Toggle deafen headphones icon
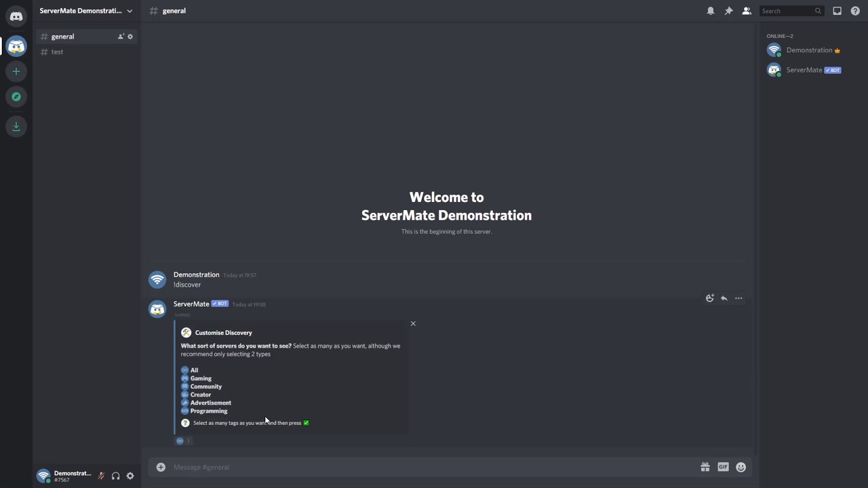The width and height of the screenshot is (868, 488). point(116,476)
